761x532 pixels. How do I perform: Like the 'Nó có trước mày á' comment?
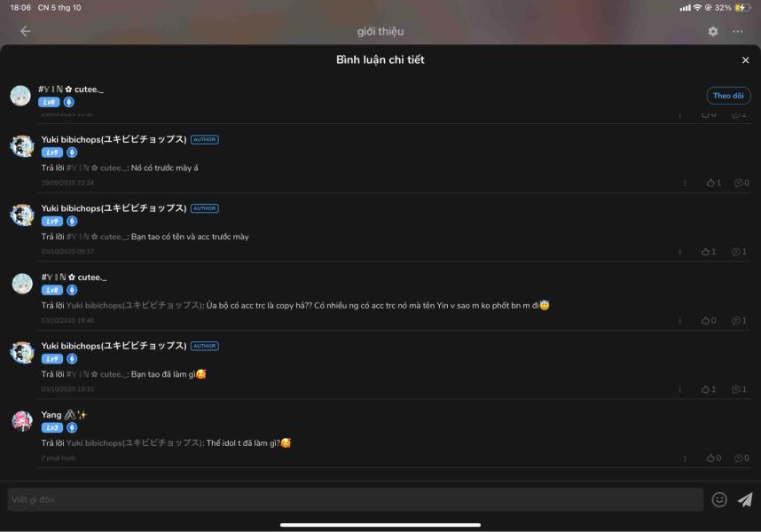(x=713, y=183)
